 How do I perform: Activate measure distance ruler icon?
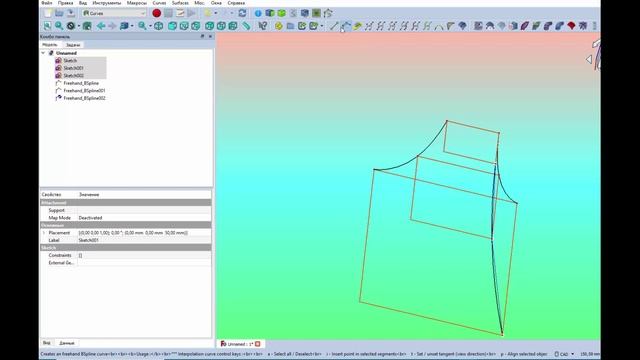point(246,26)
